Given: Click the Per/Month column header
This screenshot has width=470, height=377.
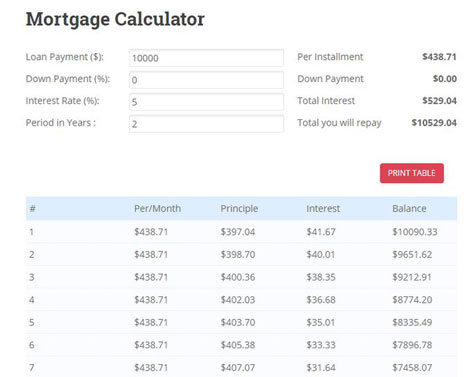Looking at the screenshot, I should coord(157,209).
